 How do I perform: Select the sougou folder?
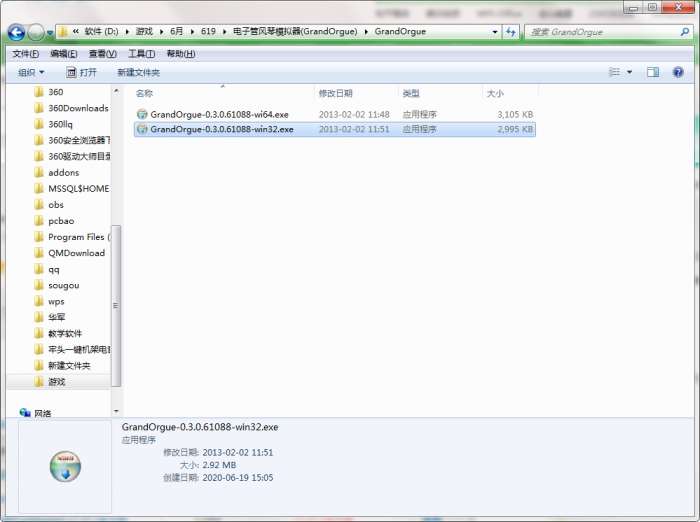[x=63, y=285]
